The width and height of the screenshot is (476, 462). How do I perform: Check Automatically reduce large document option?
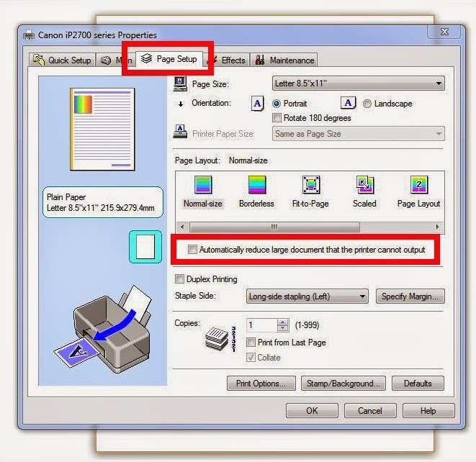coord(192,250)
